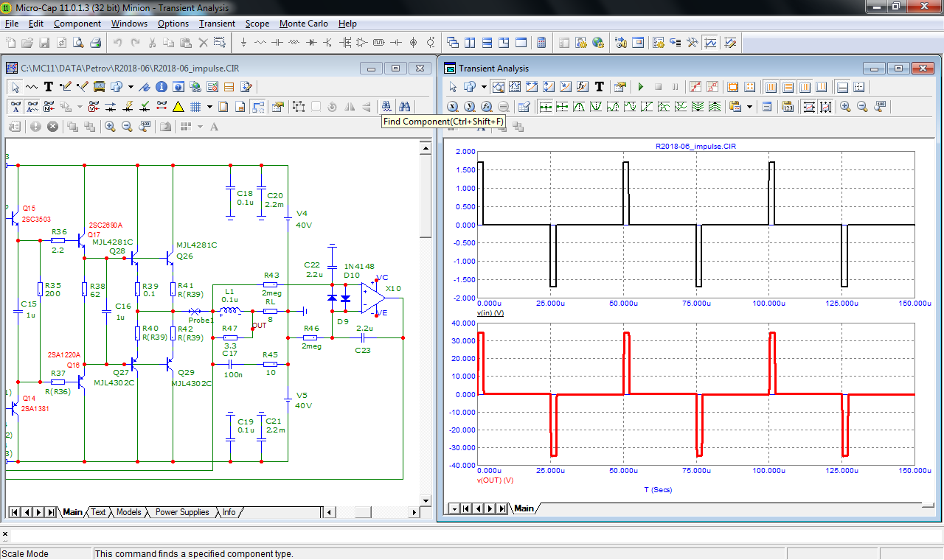Open the dropdown arrow in Transient Analysis top toolbar
Screen dimensions: 944x560
coord(484,87)
